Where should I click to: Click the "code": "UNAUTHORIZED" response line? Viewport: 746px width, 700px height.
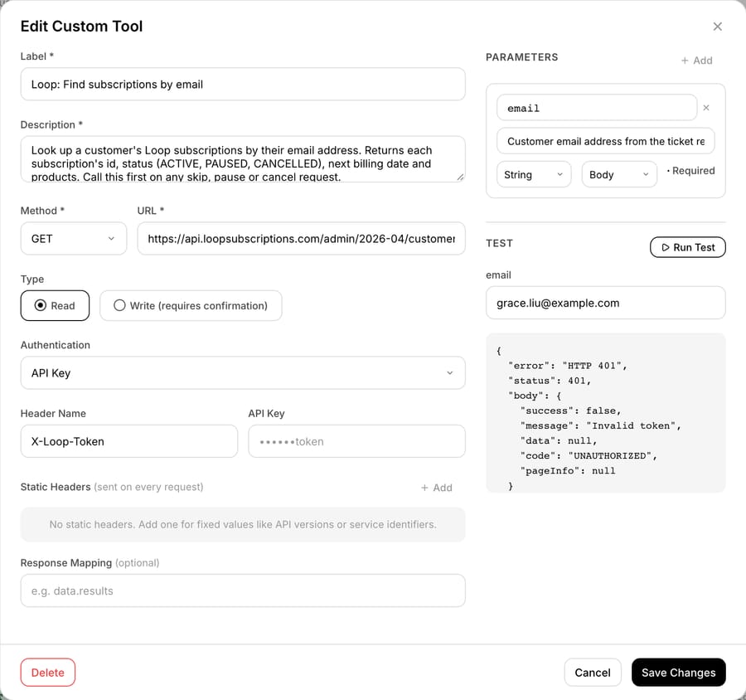(x=589, y=455)
